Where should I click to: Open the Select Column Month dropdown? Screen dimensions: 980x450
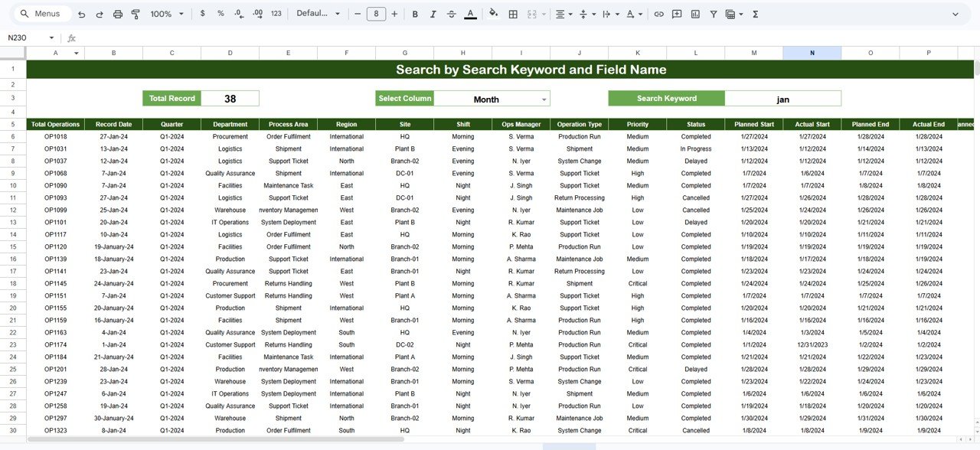coord(544,99)
